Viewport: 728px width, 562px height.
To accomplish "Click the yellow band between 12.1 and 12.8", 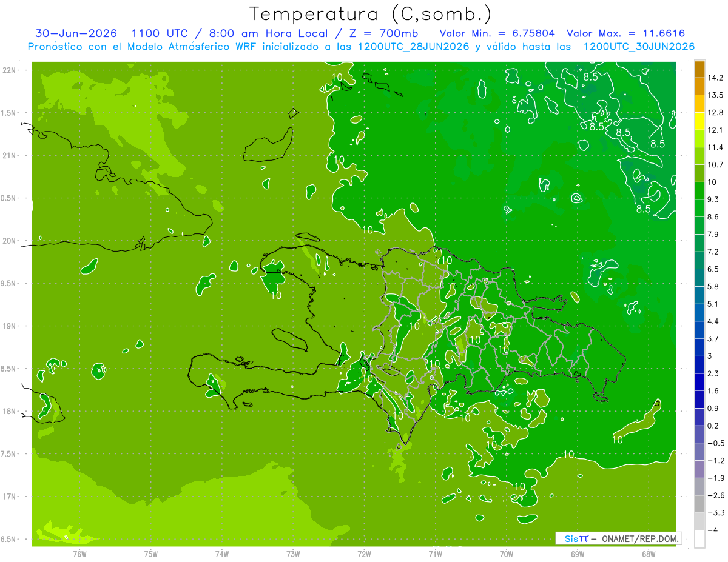I will click(699, 121).
